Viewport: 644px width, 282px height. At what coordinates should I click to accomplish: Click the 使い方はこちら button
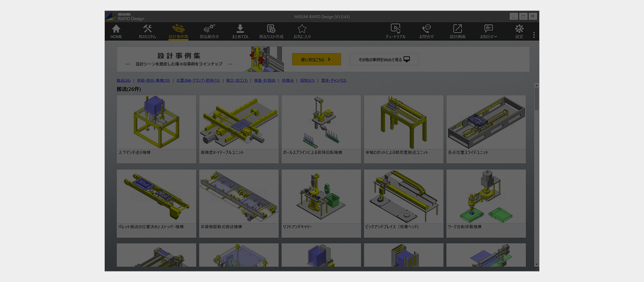[x=316, y=59]
